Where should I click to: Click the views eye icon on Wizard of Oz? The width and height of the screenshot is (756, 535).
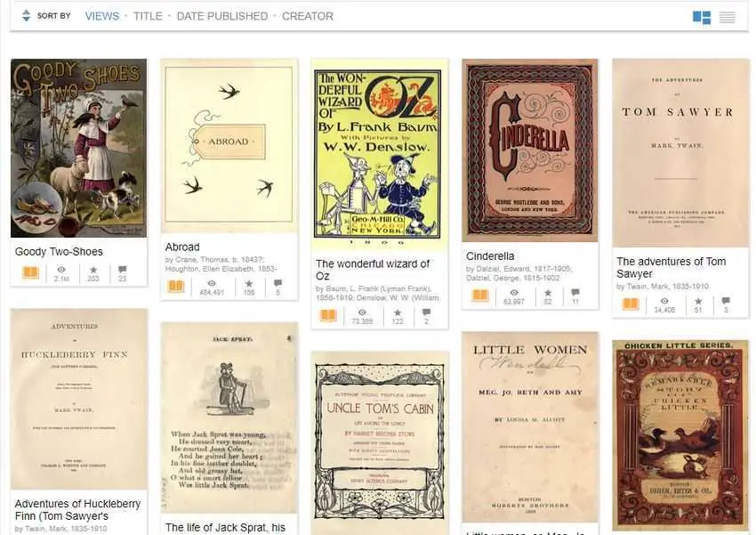(x=362, y=312)
